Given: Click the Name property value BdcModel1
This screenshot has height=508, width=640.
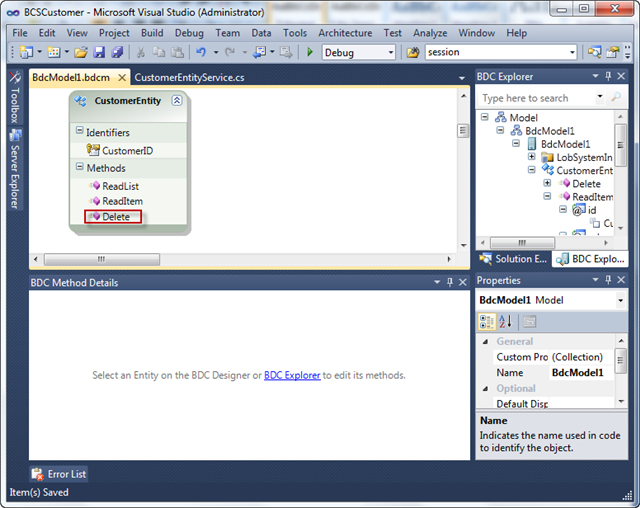Looking at the screenshot, I should (x=581, y=373).
